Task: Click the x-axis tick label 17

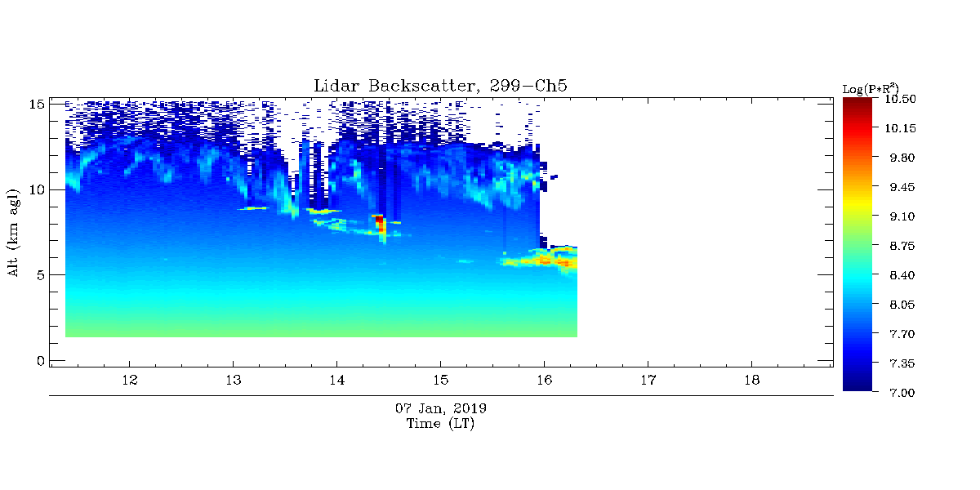Action: pos(648,381)
